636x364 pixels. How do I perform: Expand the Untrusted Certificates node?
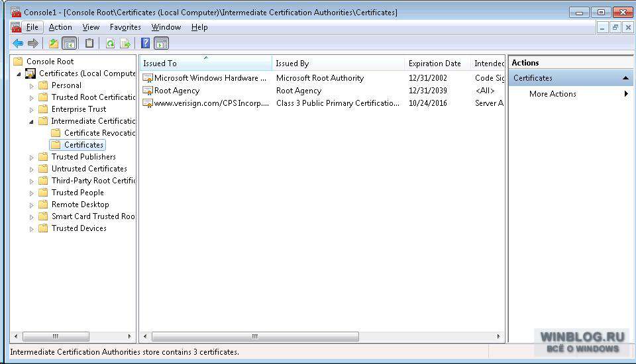click(x=32, y=169)
